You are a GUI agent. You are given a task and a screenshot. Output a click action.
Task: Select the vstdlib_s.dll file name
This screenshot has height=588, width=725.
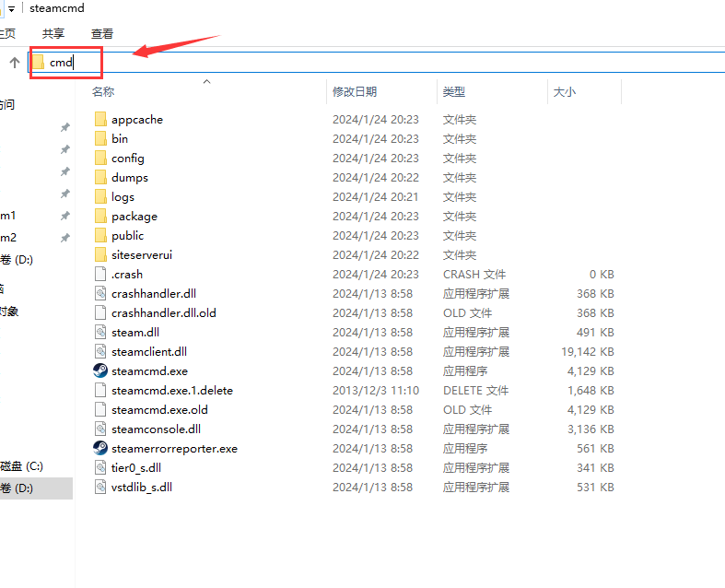[x=142, y=488]
